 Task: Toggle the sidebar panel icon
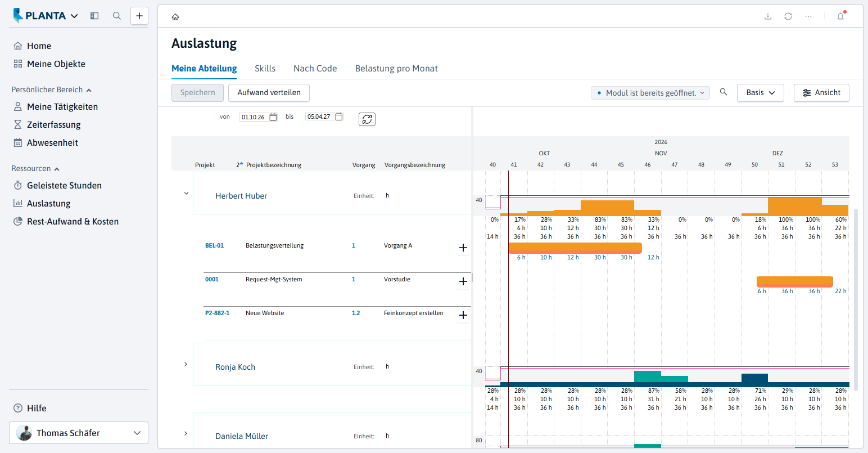click(x=94, y=16)
